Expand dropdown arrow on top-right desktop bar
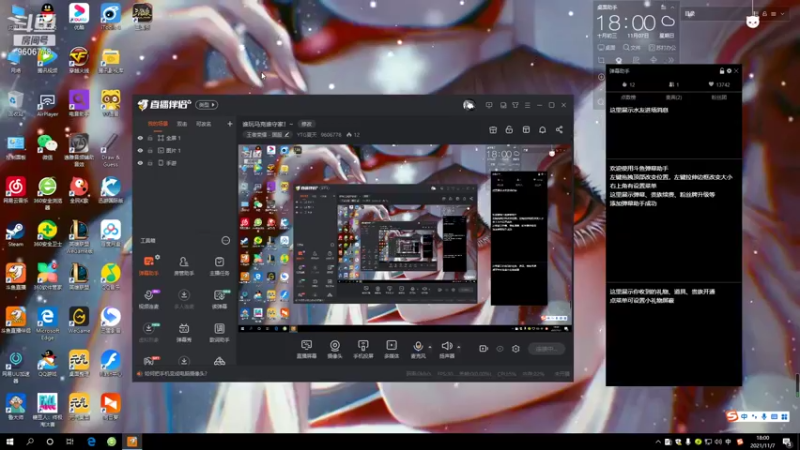The image size is (800, 450). tap(783, 14)
